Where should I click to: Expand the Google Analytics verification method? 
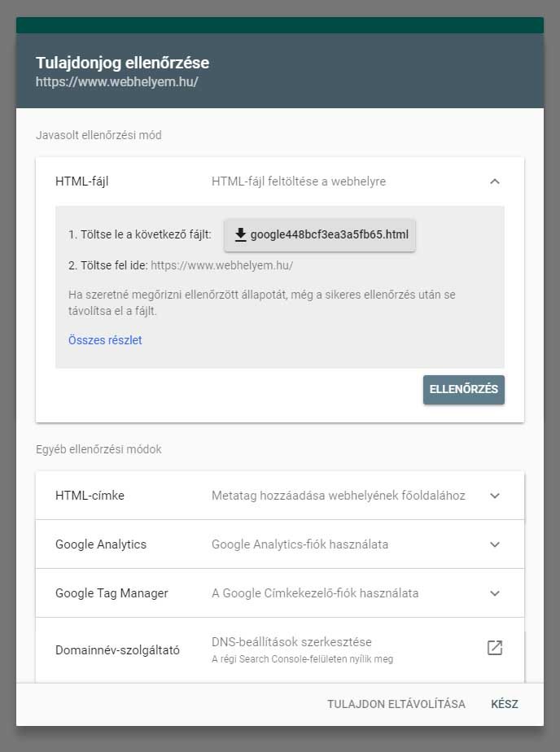tap(494, 544)
